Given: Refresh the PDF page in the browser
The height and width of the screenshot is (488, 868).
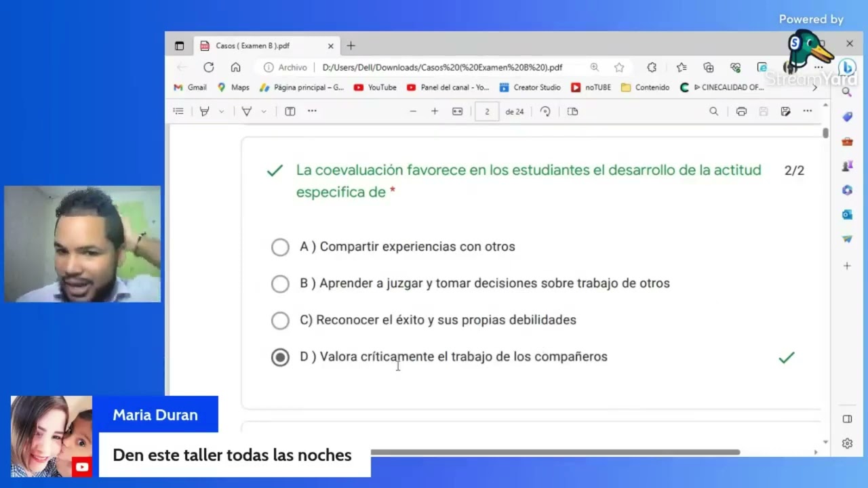Looking at the screenshot, I should [x=209, y=67].
